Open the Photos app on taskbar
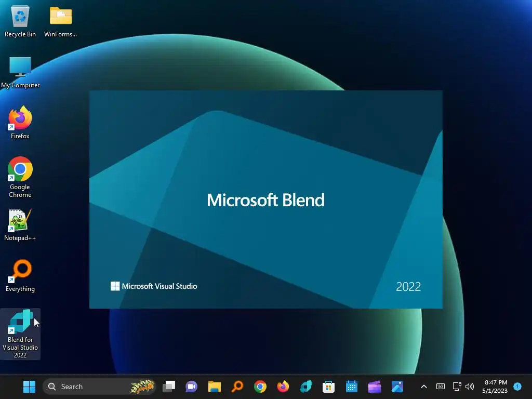 [x=397, y=387]
